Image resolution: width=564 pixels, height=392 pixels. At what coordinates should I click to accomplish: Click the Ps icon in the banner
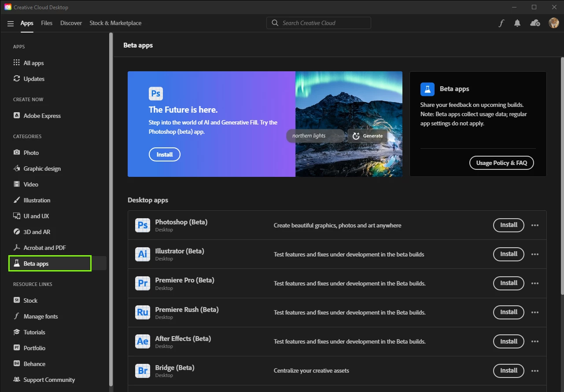pos(156,94)
